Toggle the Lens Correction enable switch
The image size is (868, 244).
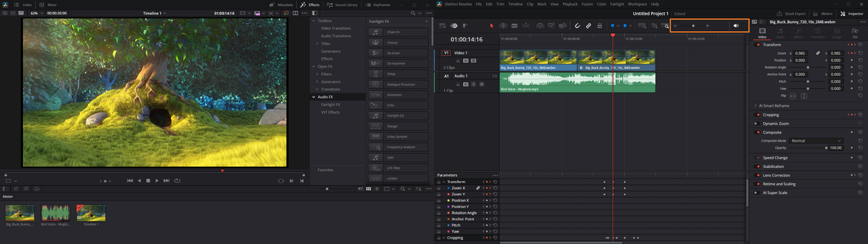757,176
